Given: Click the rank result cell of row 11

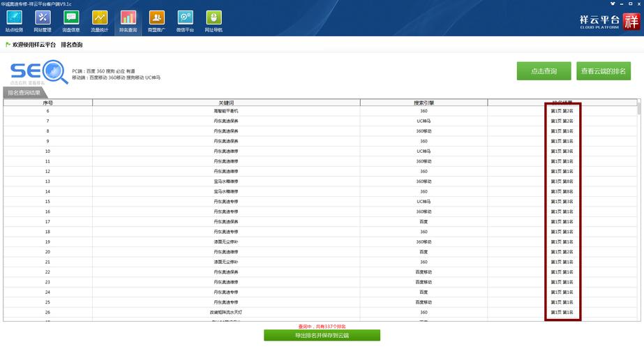Looking at the screenshot, I should pyautogui.click(x=562, y=161).
